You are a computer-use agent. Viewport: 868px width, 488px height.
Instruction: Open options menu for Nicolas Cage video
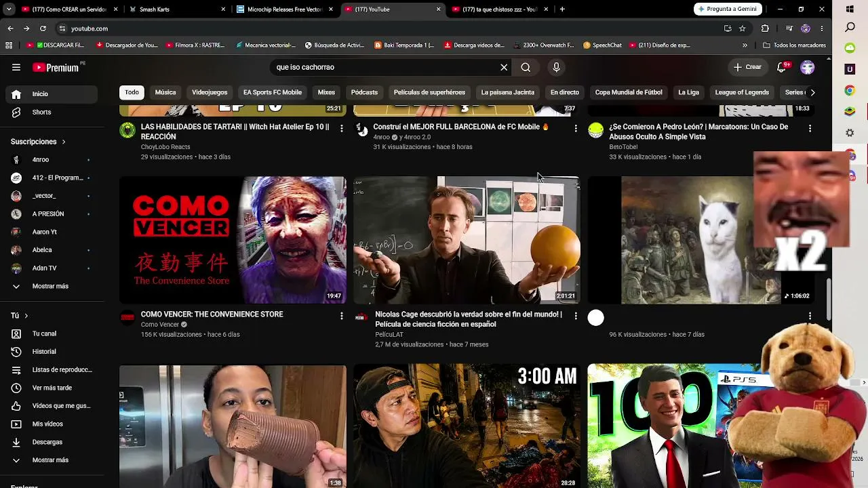[576, 316]
